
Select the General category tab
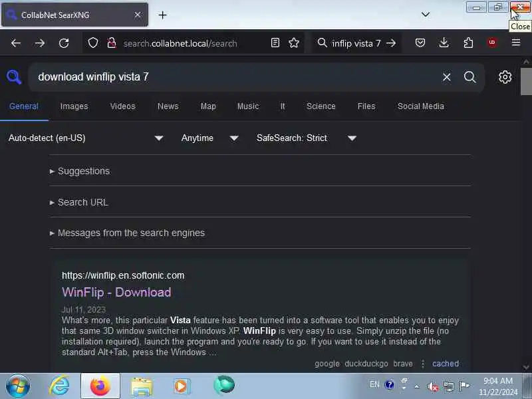(24, 106)
